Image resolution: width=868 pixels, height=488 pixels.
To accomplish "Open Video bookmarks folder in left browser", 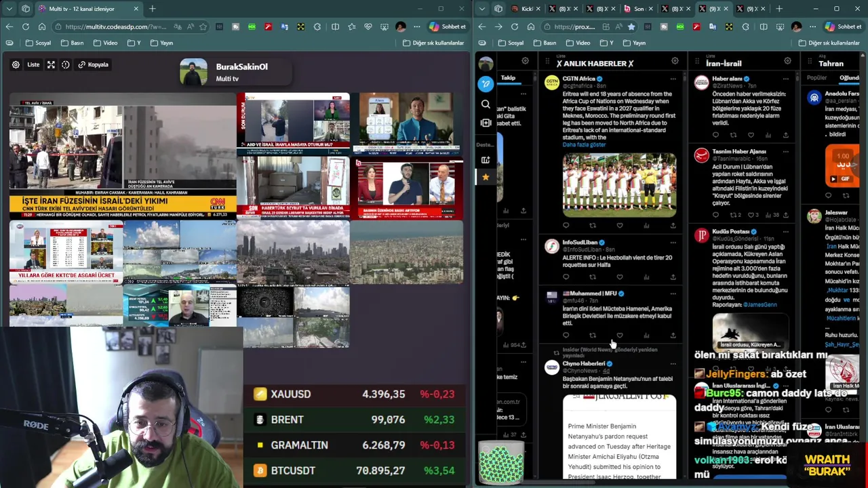I will [105, 43].
